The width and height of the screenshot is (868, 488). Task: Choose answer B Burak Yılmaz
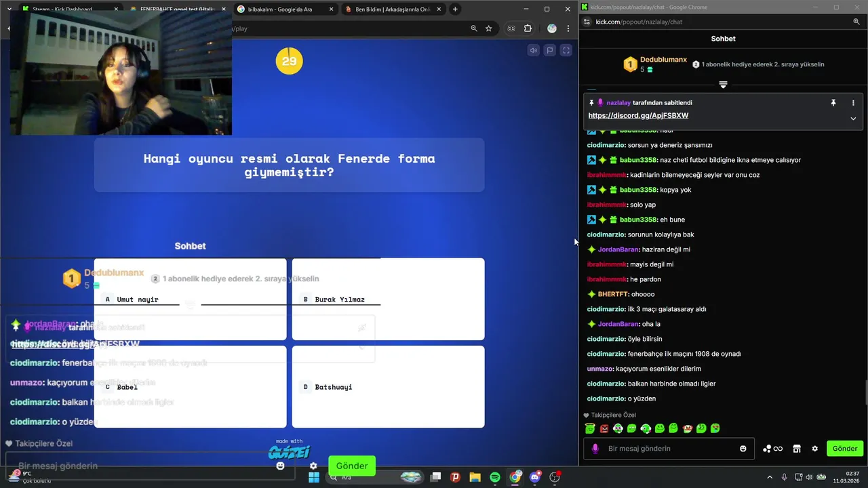pos(388,299)
